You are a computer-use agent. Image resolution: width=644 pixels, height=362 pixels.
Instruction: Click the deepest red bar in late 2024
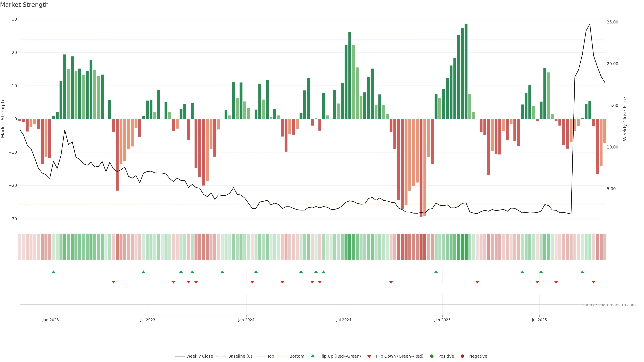pos(421,167)
